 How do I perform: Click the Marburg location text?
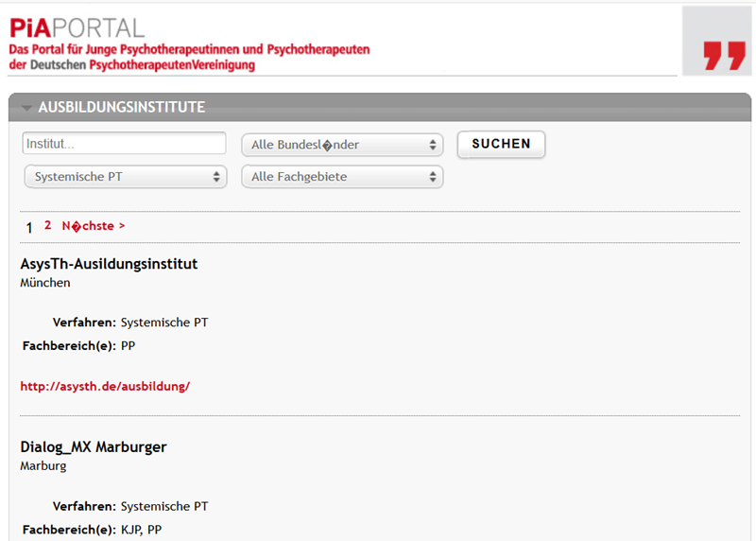click(x=43, y=466)
